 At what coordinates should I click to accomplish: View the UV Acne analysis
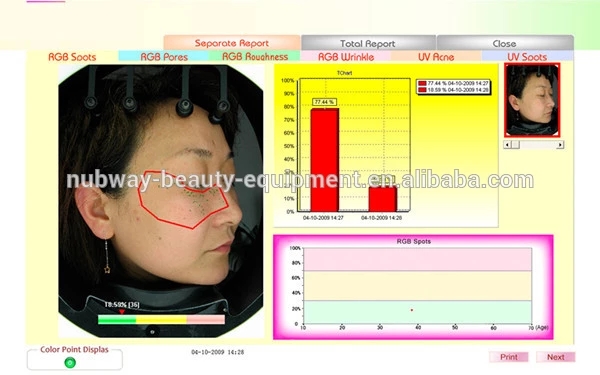436,57
